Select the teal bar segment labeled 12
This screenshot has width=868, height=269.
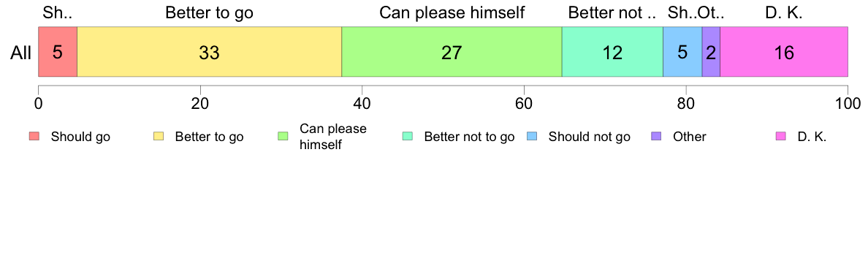coord(612,51)
